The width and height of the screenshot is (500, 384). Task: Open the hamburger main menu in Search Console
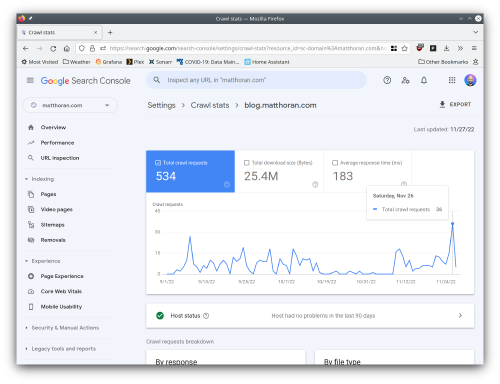(30, 80)
